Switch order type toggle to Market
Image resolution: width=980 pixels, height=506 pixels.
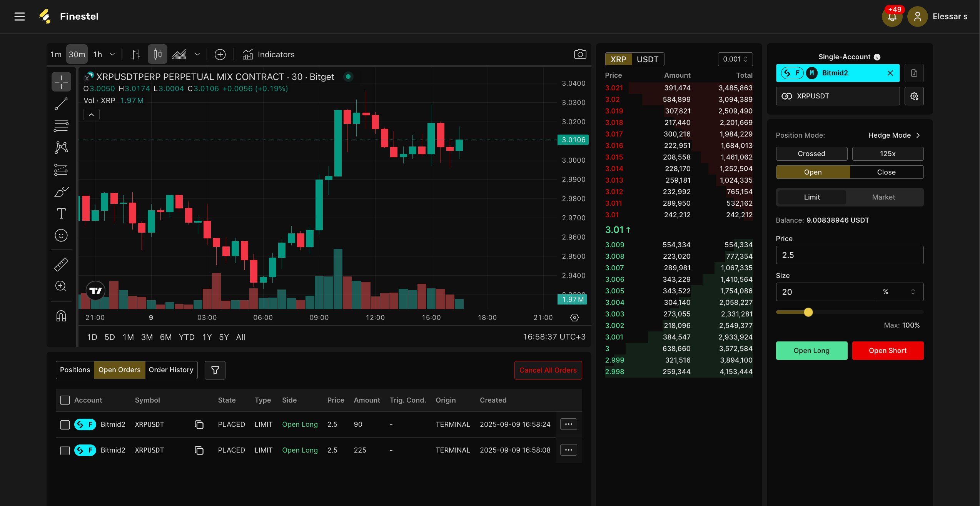pos(883,197)
